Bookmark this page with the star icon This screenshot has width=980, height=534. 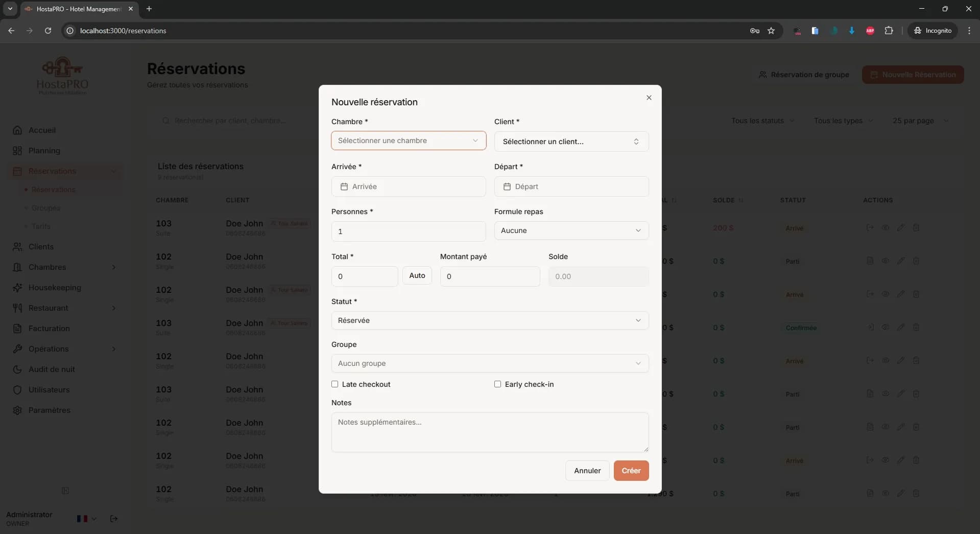tap(771, 31)
